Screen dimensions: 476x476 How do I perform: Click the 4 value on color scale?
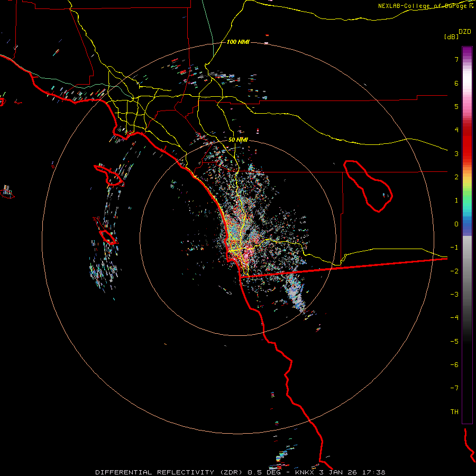pyautogui.click(x=456, y=130)
